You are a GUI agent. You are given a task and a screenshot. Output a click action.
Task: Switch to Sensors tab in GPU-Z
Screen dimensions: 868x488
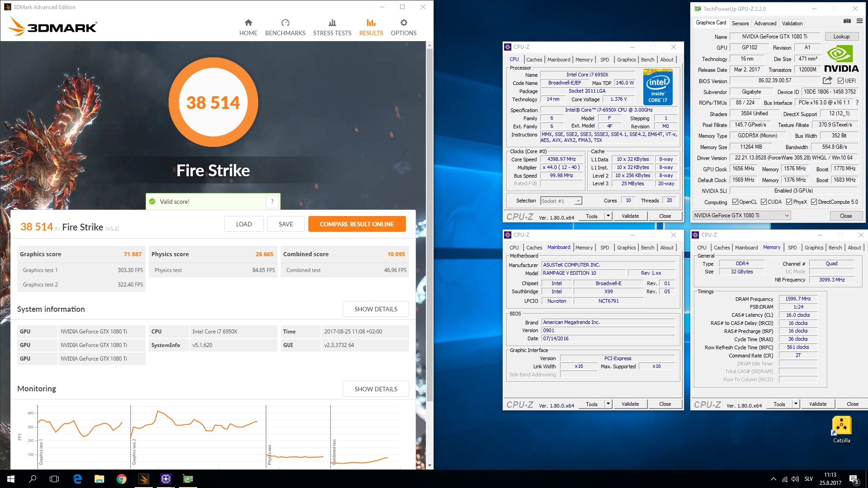[740, 23]
